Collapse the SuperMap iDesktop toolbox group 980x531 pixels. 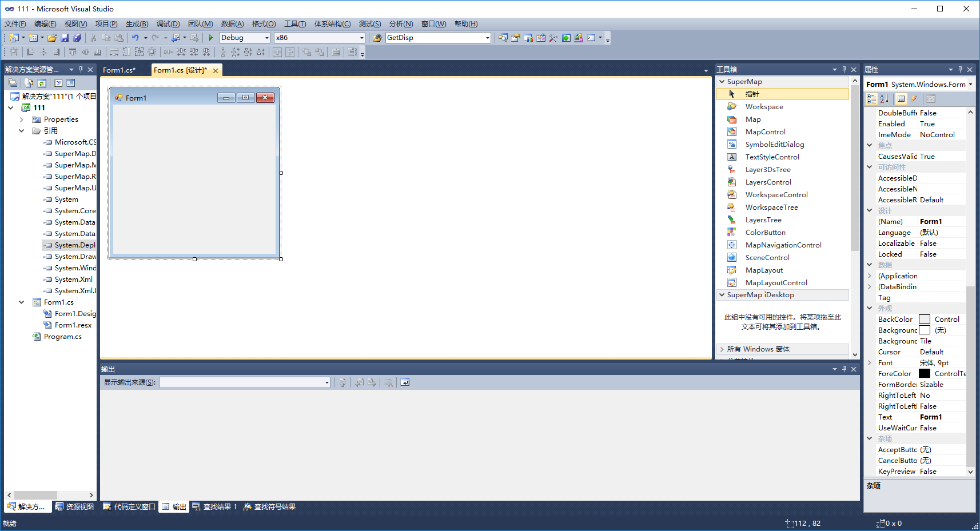[x=722, y=295]
